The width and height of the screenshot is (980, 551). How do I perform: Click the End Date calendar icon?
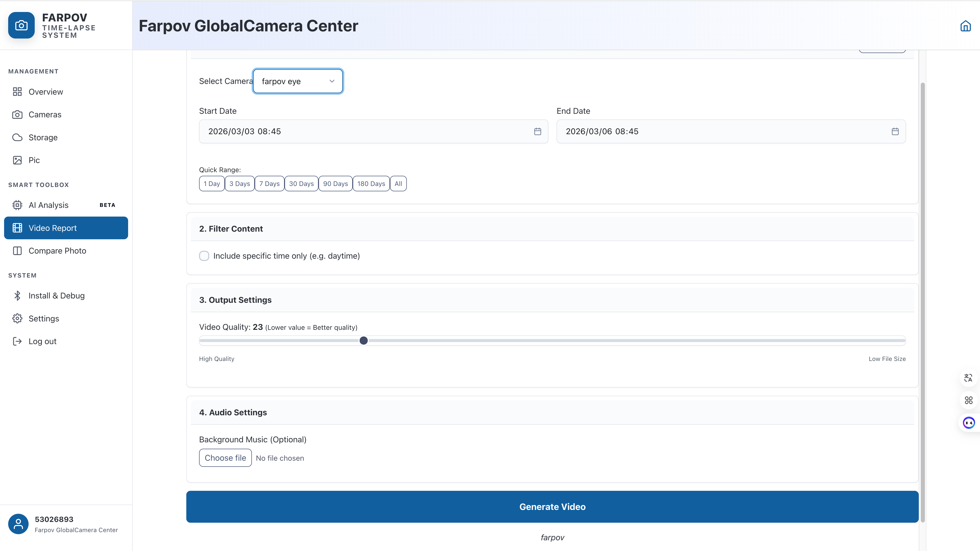(895, 131)
